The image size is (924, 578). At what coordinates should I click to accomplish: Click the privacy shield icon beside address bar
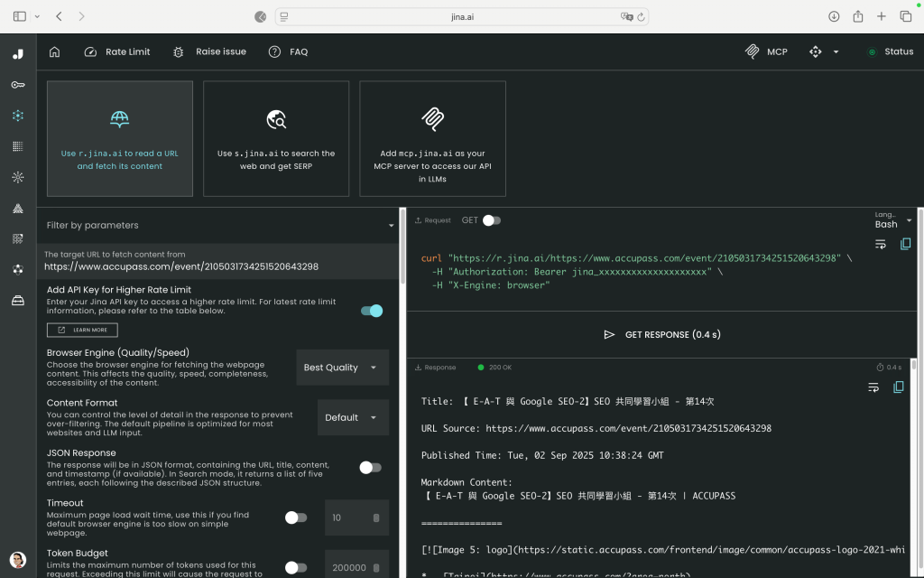click(261, 16)
